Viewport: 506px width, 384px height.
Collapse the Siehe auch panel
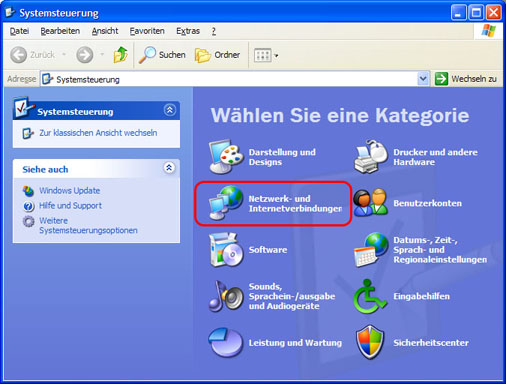pos(169,168)
